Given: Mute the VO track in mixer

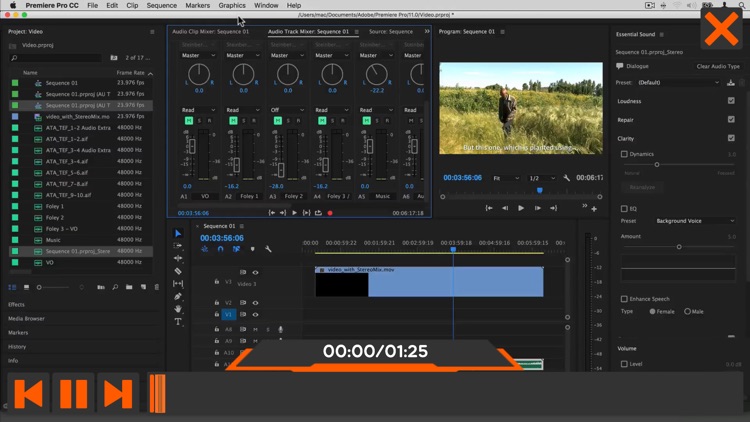Looking at the screenshot, I should click(x=189, y=121).
